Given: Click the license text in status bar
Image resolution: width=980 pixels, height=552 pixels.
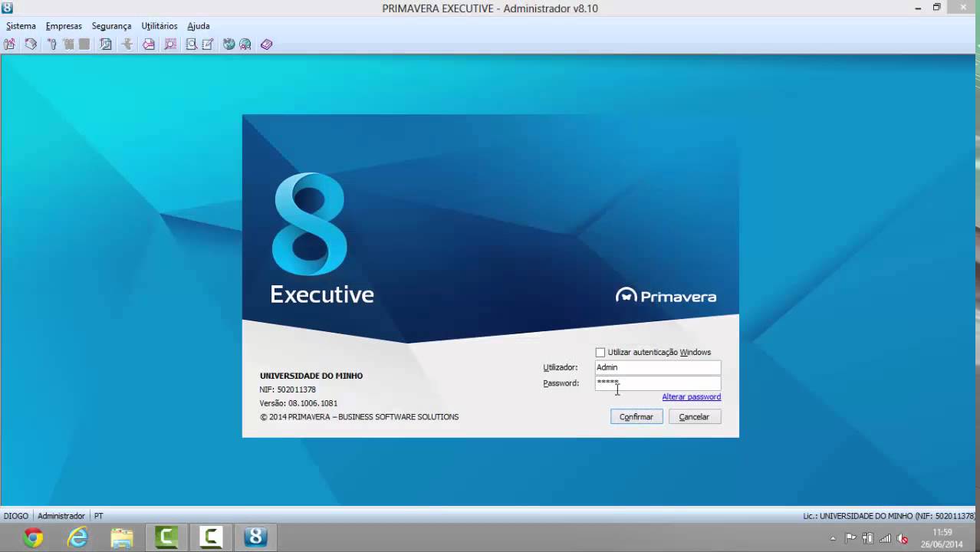Looking at the screenshot, I should [889, 516].
